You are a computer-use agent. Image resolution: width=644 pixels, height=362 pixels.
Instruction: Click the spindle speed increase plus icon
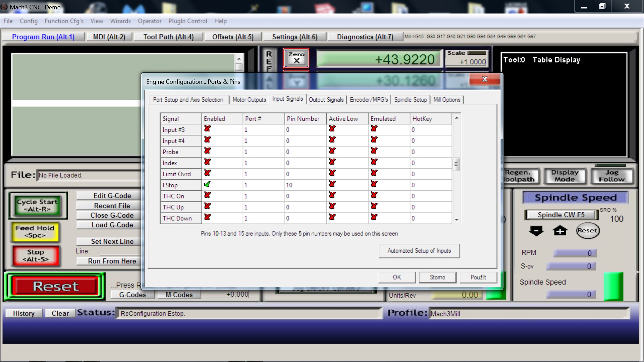point(560,231)
